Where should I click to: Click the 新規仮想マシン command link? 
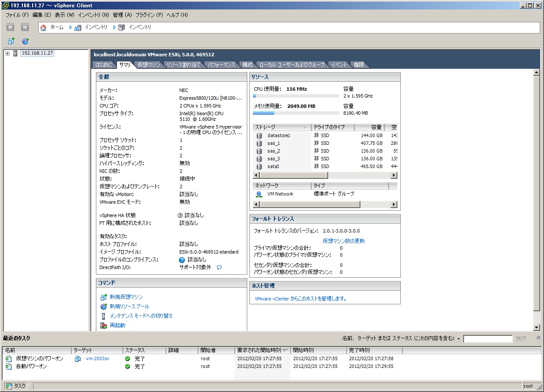(x=126, y=297)
